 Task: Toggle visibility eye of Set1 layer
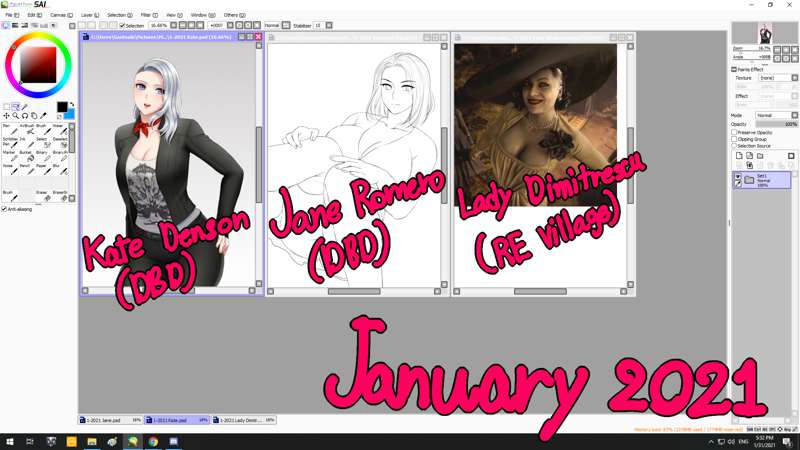click(738, 177)
